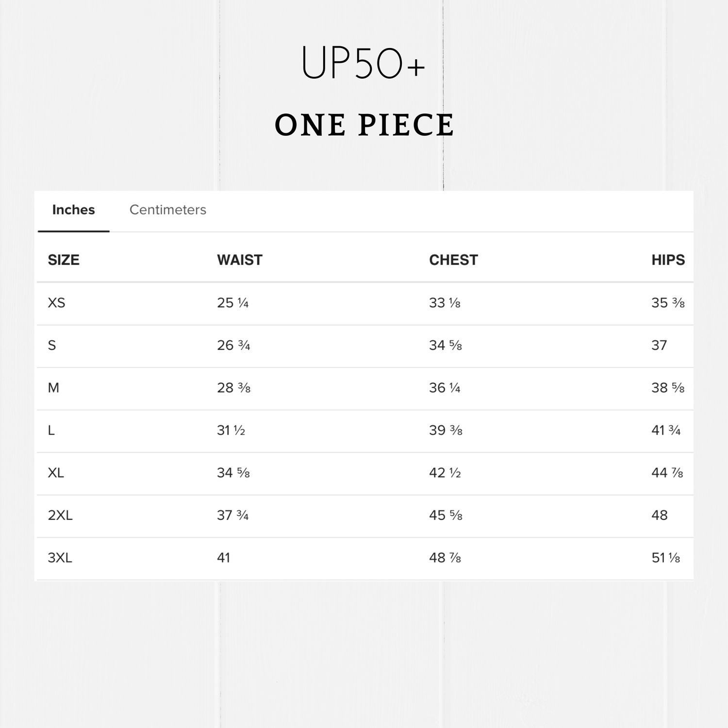Screen dimensions: 728x728
Task: Select the XS size row label
Action: point(56,303)
